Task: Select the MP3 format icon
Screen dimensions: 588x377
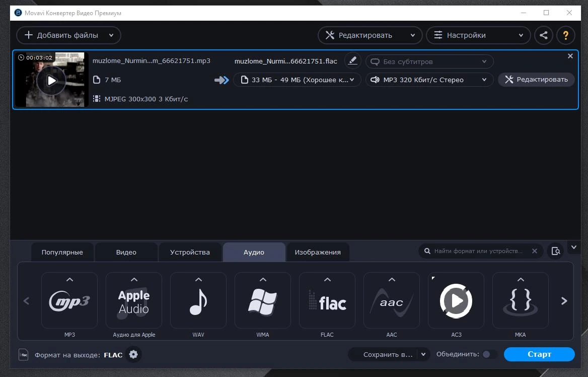Action: 69,300
